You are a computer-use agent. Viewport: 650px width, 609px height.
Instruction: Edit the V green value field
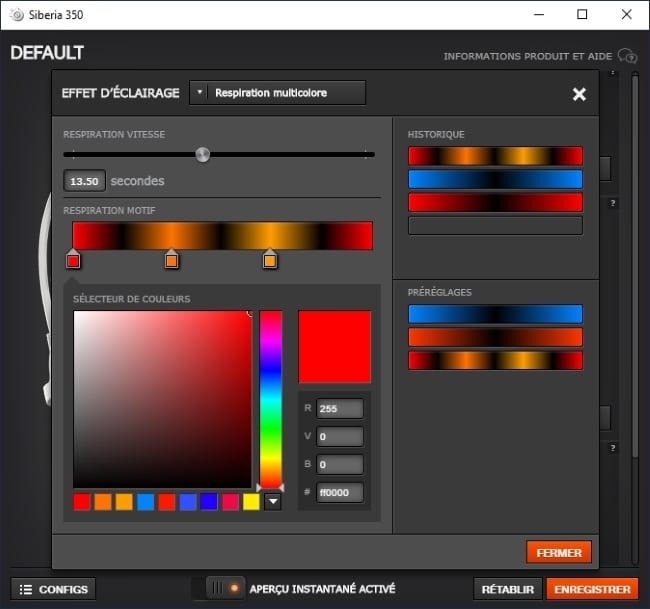[340, 437]
